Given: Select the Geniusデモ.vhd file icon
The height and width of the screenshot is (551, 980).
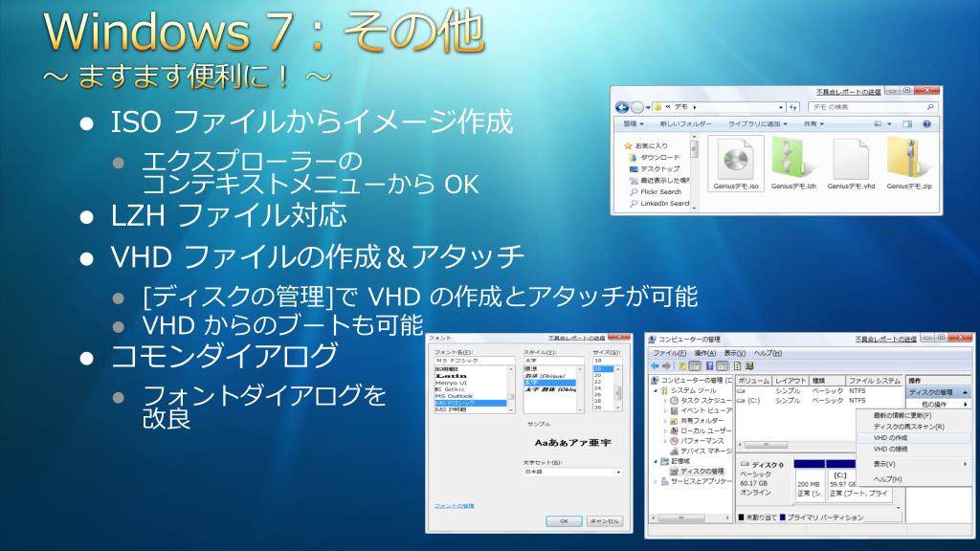Looking at the screenshot, I should coord(851,160).
